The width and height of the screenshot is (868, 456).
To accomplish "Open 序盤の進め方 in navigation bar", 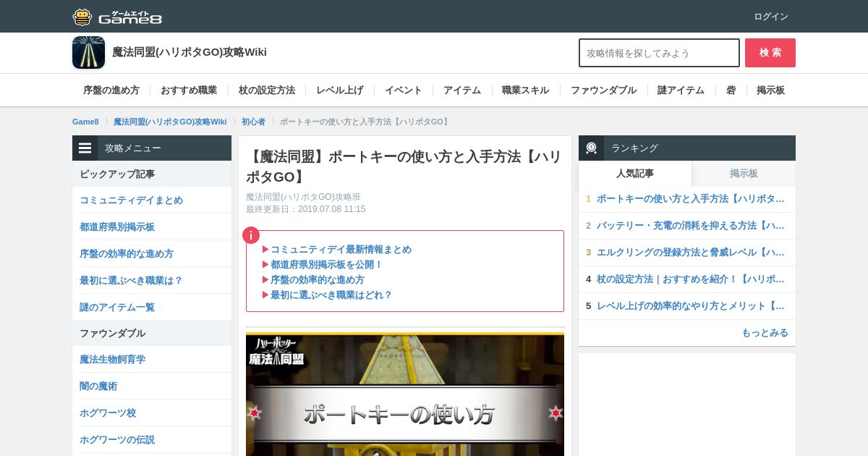I will [x=111, y=90].
